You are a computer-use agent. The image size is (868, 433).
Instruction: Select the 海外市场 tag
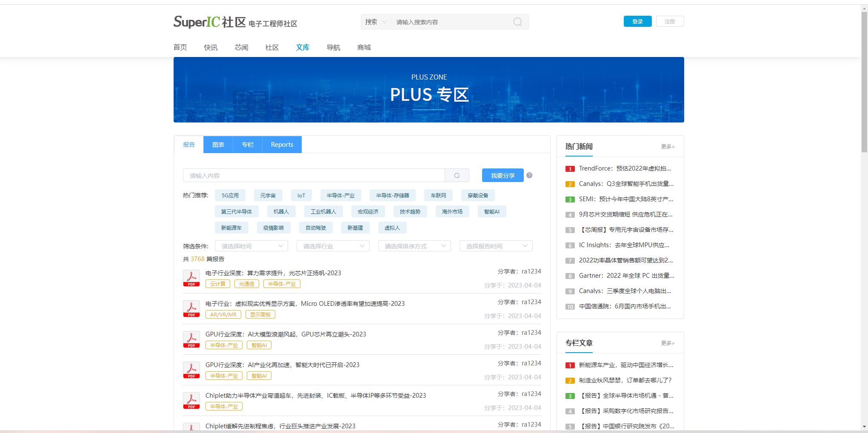452,211
